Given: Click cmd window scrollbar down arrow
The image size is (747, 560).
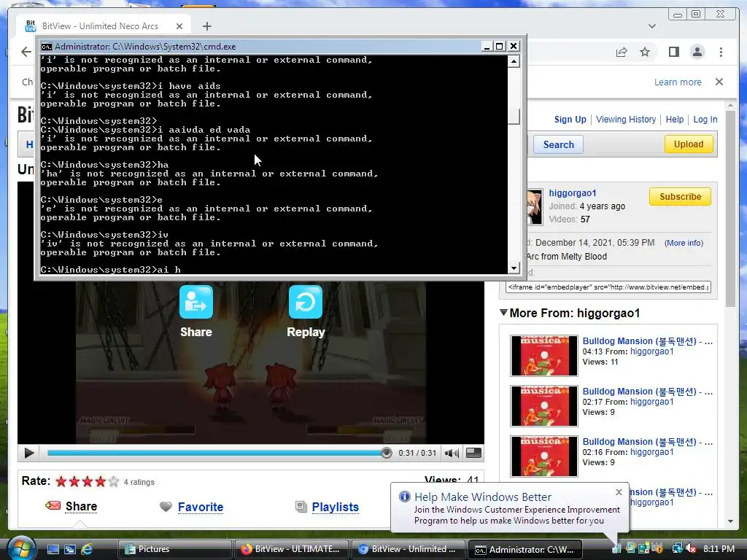Looking at the screenshot, I should tap(514, 268).
